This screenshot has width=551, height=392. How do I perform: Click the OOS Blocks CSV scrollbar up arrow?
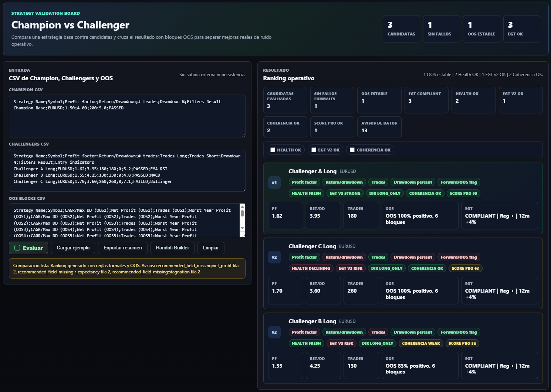242,206
